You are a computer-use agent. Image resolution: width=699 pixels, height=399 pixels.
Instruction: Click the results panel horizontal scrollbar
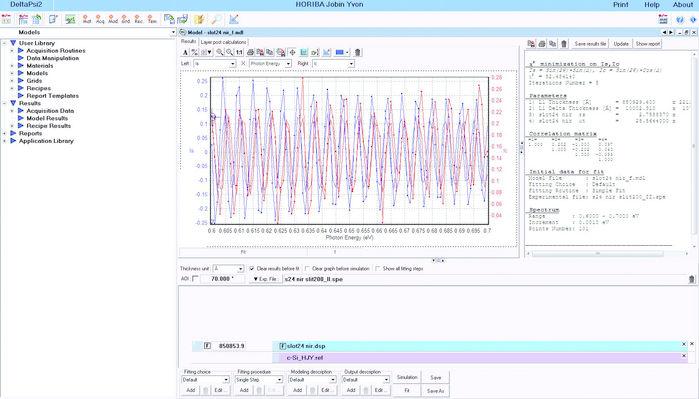point(608,253)
